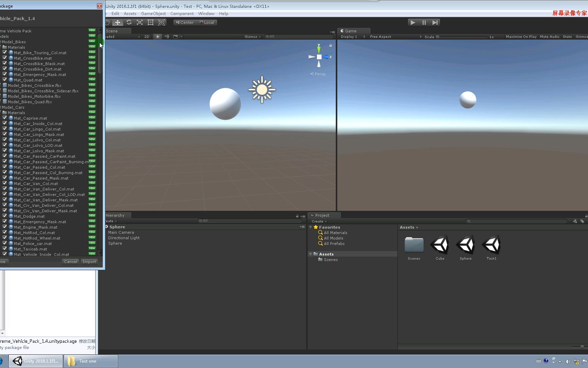Toggle Local handle rotation button

point(207,22)
